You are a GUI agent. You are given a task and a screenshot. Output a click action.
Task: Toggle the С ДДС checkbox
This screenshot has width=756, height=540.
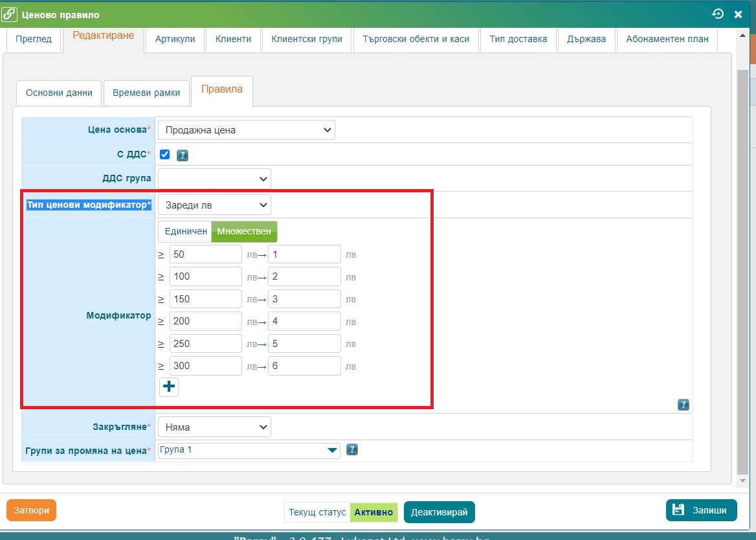pos(164,154)
